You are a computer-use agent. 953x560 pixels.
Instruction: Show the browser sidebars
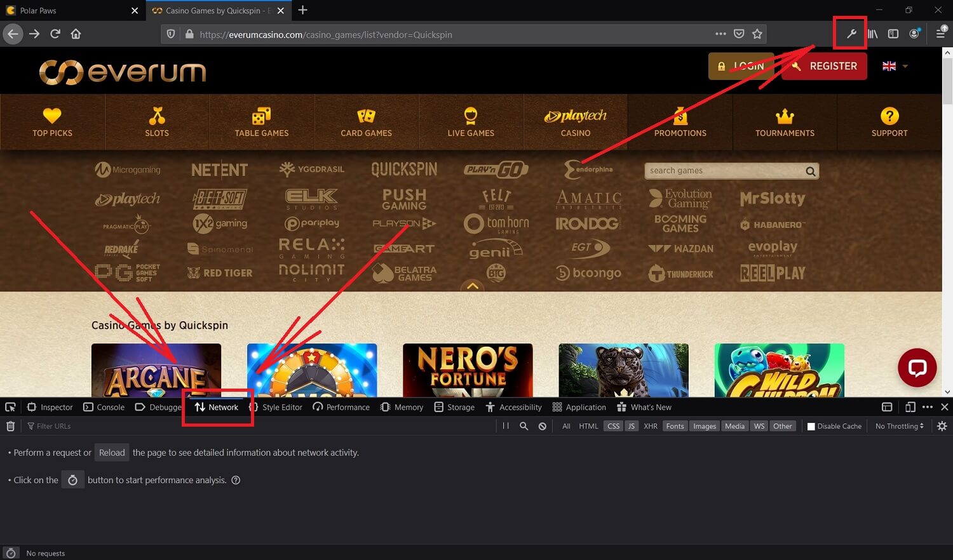click(893, 34)
